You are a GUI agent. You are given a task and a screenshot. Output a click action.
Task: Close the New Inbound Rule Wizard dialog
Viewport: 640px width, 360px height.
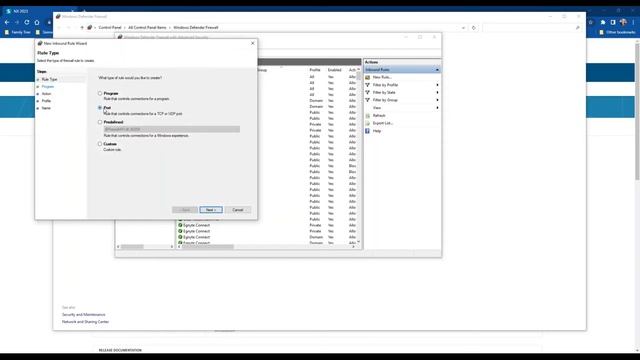253,43
